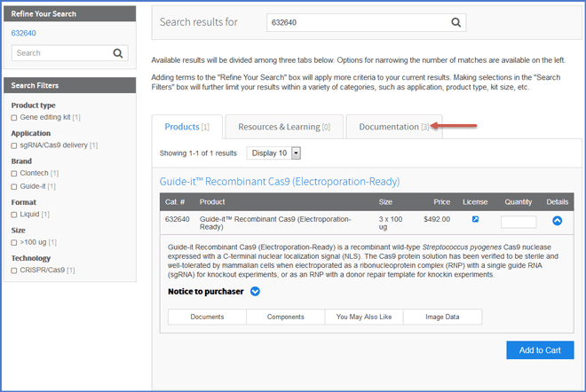Click the Details column header
Image resolution: width=586 pixels, height=392 pixels.
[x=558, y=202]
